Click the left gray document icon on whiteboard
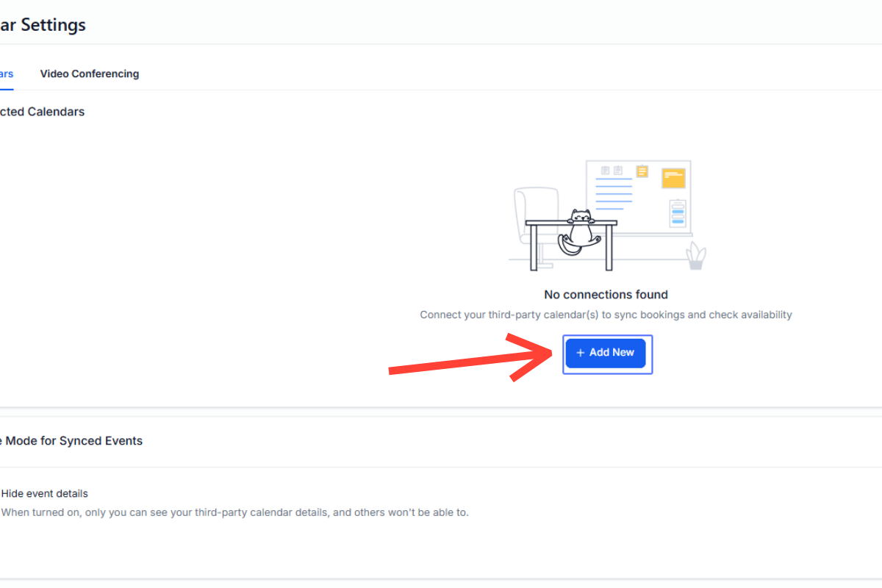Screen dimensions: 882x588 coord(605,171)
